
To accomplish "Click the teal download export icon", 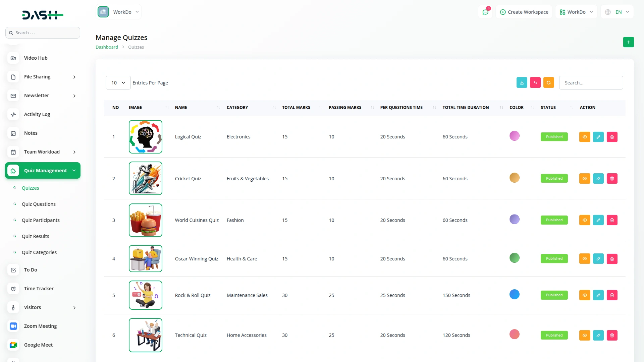I will click(x=522, y=83).
